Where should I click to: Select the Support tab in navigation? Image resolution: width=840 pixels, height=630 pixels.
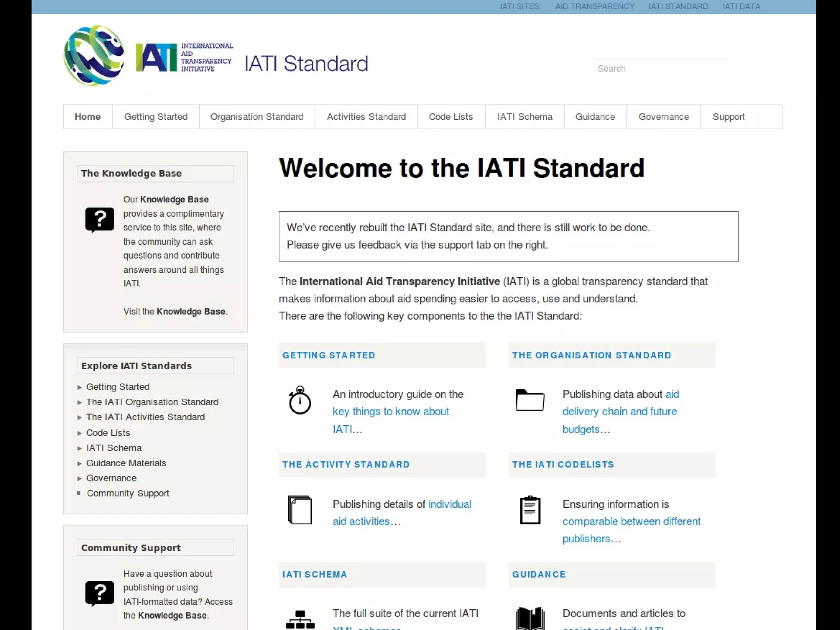[728, 117]
